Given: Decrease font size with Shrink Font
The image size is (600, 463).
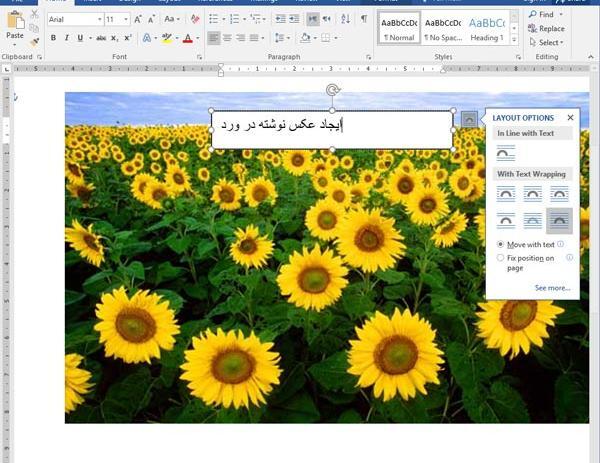Looking at the screenshot, I should tap(152, 19).
